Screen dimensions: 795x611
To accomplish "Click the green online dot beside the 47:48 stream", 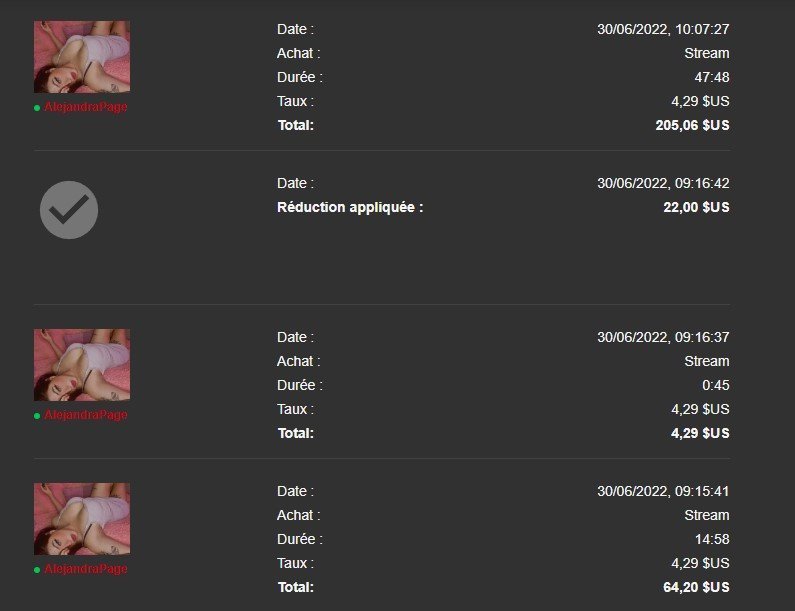I will (37, 108).
